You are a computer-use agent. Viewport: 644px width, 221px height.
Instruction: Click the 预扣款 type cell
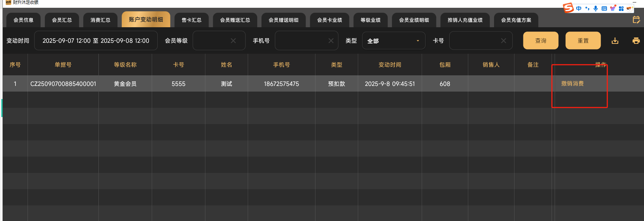point(337,84)
